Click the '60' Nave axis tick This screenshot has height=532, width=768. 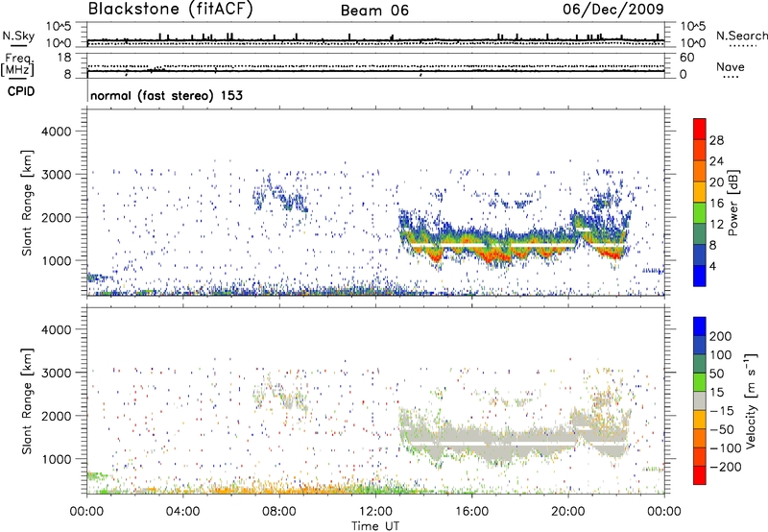686,58
